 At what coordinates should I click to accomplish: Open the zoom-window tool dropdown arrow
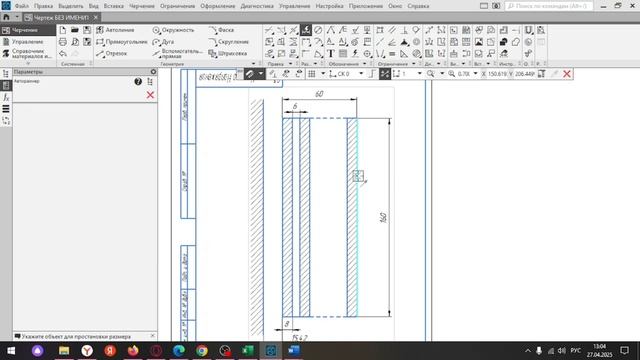[x=442, y=74]
